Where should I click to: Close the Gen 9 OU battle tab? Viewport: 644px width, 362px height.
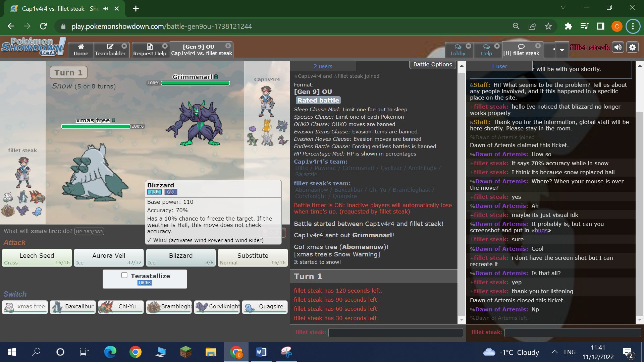point(228,46)
